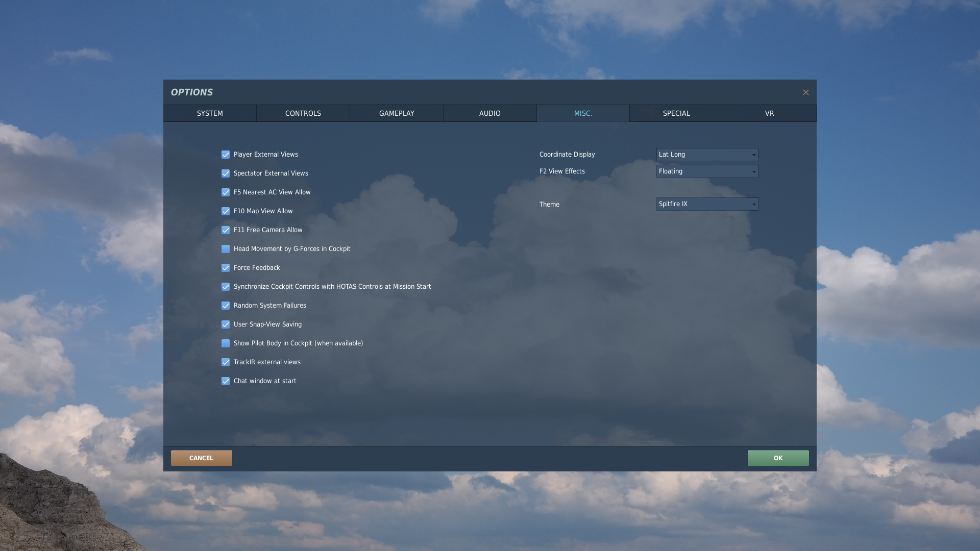The width and height of the screenshot is (980, 551).
Task: Toggle TrackIR external views checkbox
Action: (x=226, y=362)
